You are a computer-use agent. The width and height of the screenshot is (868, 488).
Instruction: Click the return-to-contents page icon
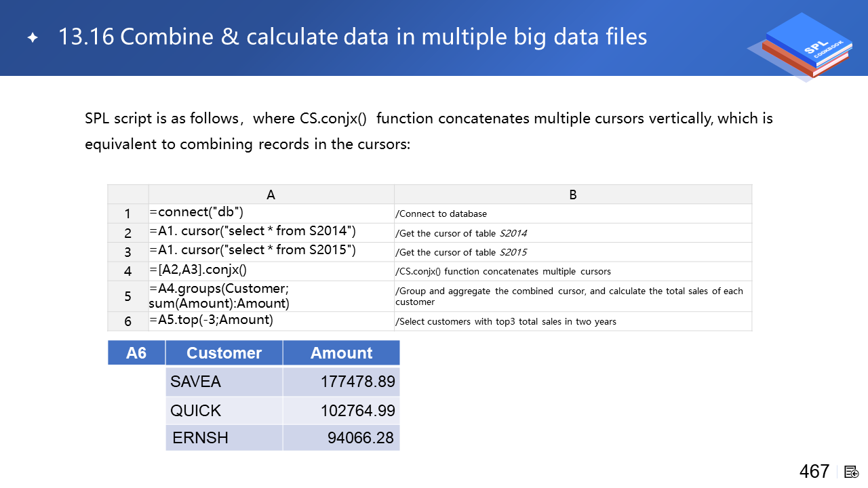click(852, 472)
